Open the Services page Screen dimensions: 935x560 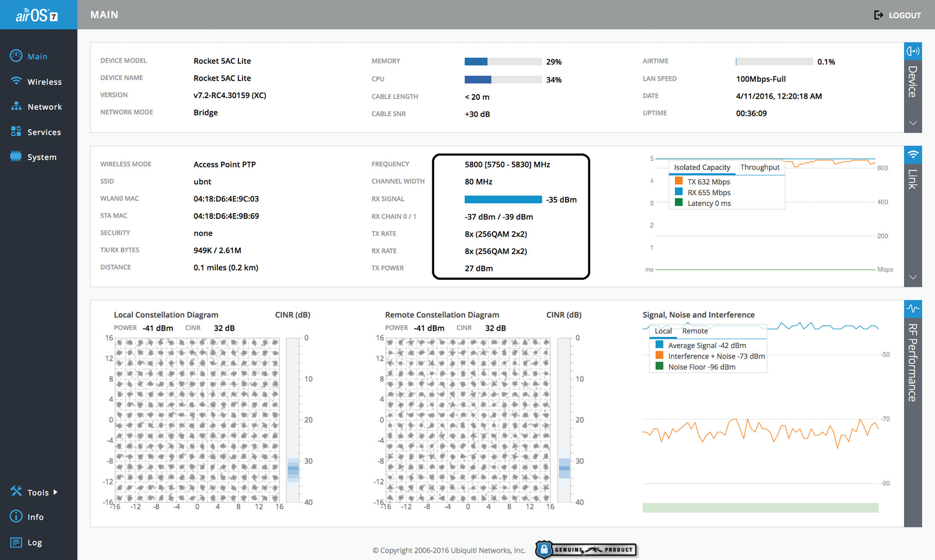coord(44,132)
